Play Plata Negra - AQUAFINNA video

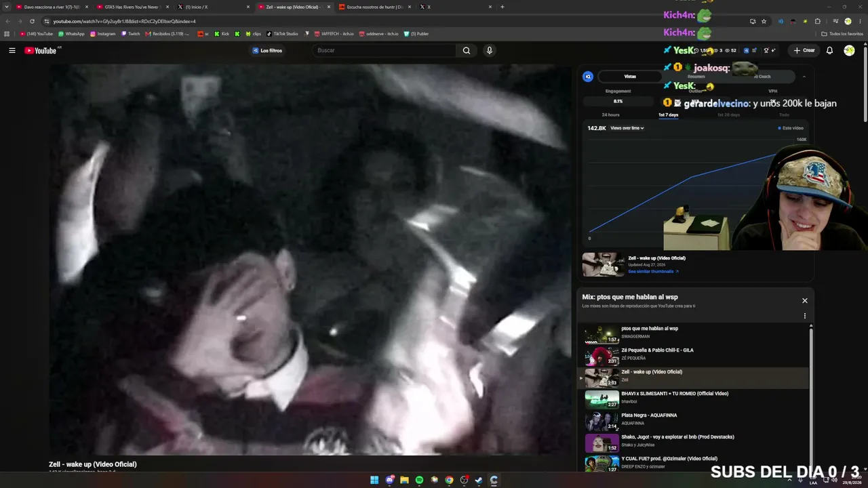pos(694,421)
